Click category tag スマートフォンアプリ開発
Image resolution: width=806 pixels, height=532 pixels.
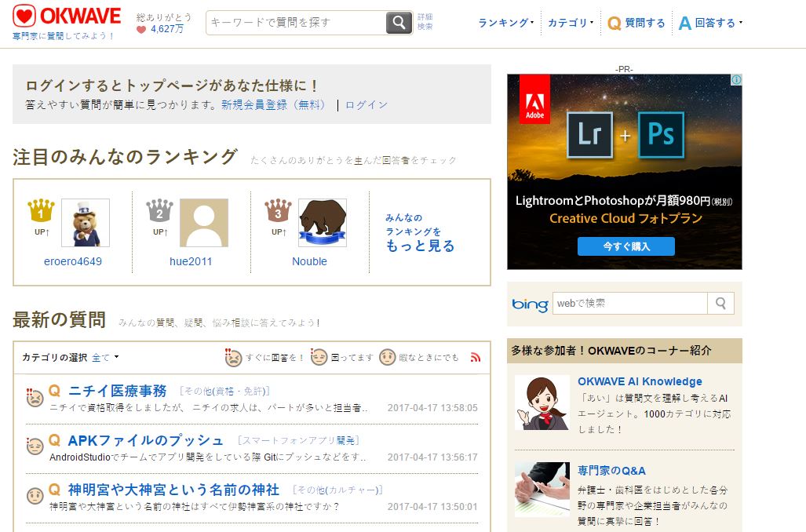299,440
